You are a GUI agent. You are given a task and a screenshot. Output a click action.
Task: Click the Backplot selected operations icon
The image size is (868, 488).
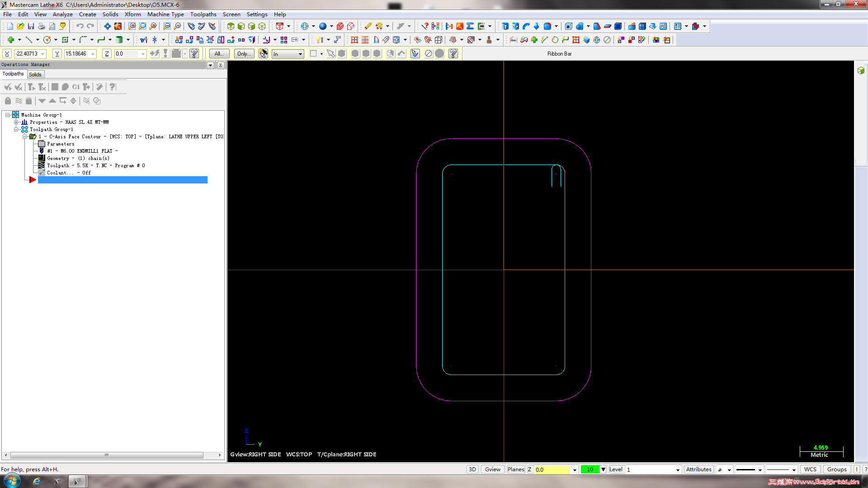click(x=55, y=87)
